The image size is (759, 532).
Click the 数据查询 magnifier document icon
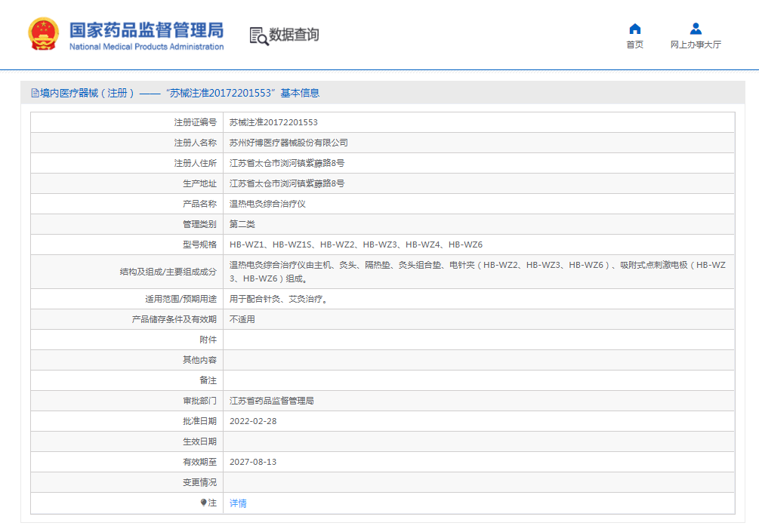pyautogui.click(x=258, y=35)
